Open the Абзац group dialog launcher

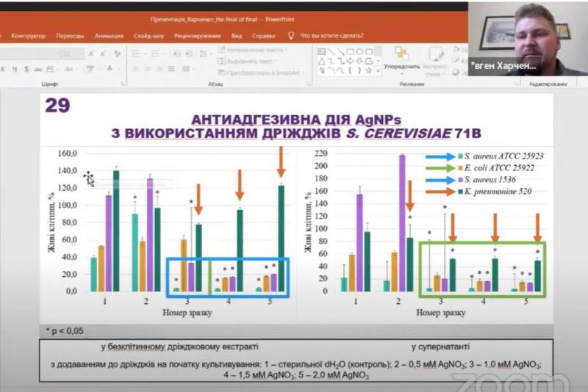pyautogui.click(x=309, y=84)
